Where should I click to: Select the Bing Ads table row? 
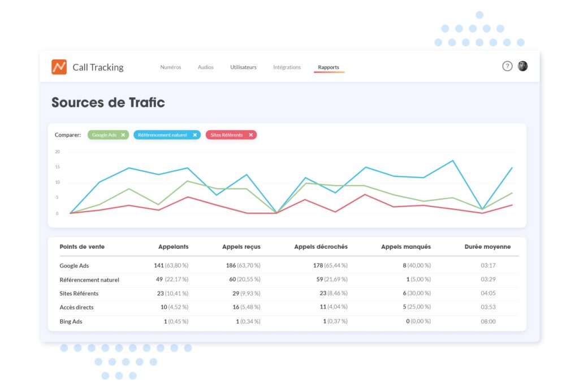tap(71, 321)
